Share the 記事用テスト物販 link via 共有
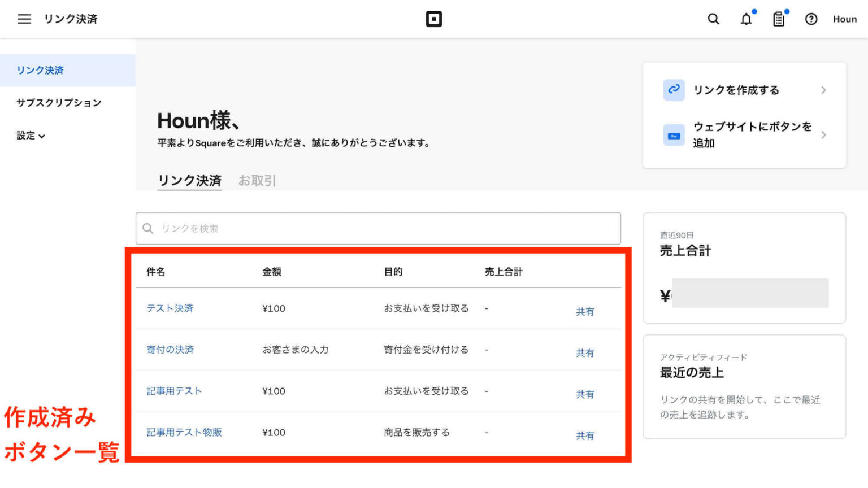The width and height of the screenshot is (868, 488). tap(585, 435)
